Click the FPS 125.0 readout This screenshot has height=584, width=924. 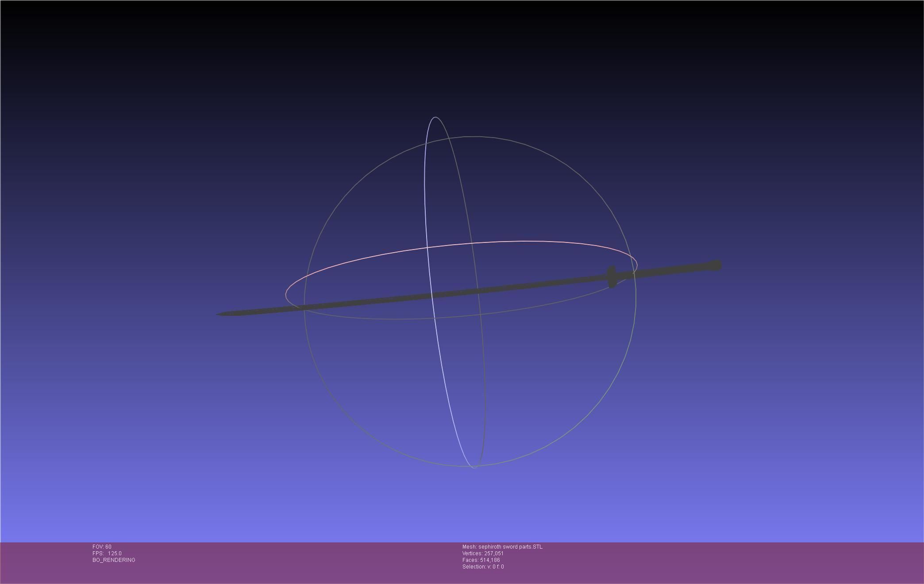(107, 553)
